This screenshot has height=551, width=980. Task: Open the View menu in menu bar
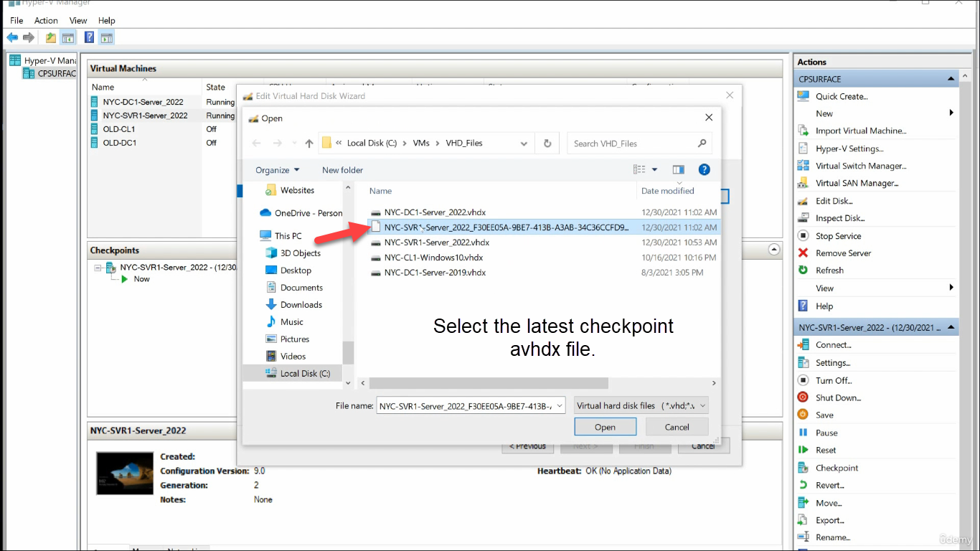pos(78,21)
